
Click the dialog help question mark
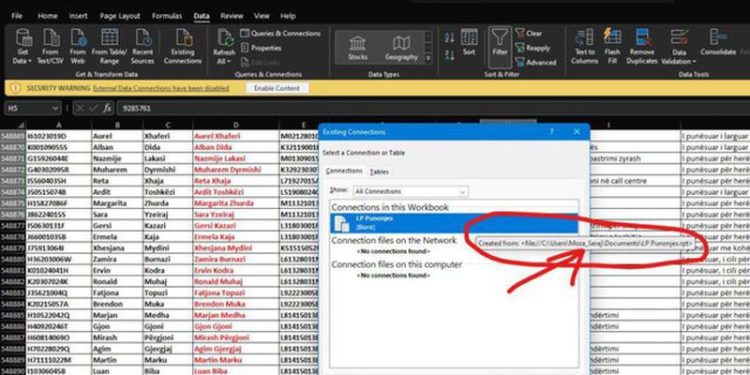point(551,132)
